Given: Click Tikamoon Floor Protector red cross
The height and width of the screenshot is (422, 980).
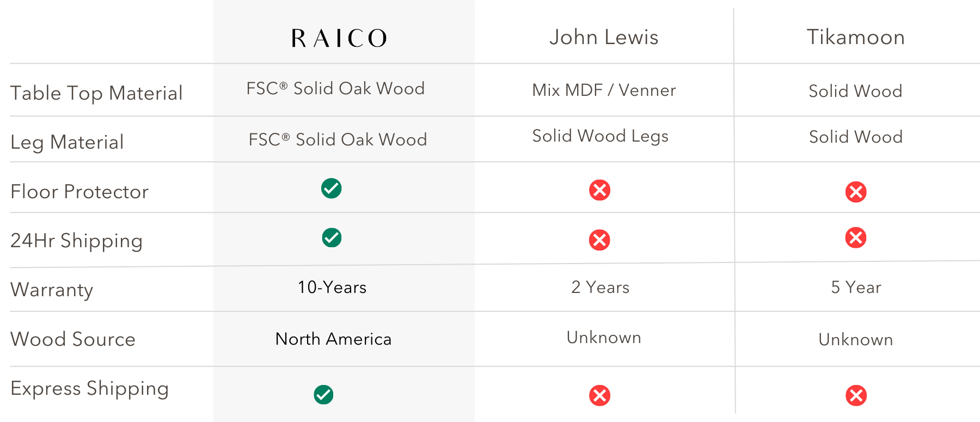Looking at the screenshot, I should click(x=856, y=192).
